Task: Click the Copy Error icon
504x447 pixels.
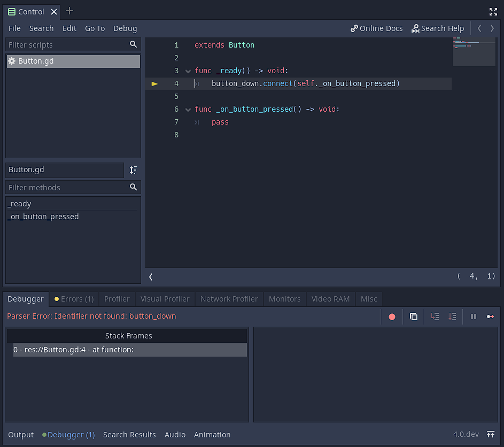Action: (x=413, y=317)
